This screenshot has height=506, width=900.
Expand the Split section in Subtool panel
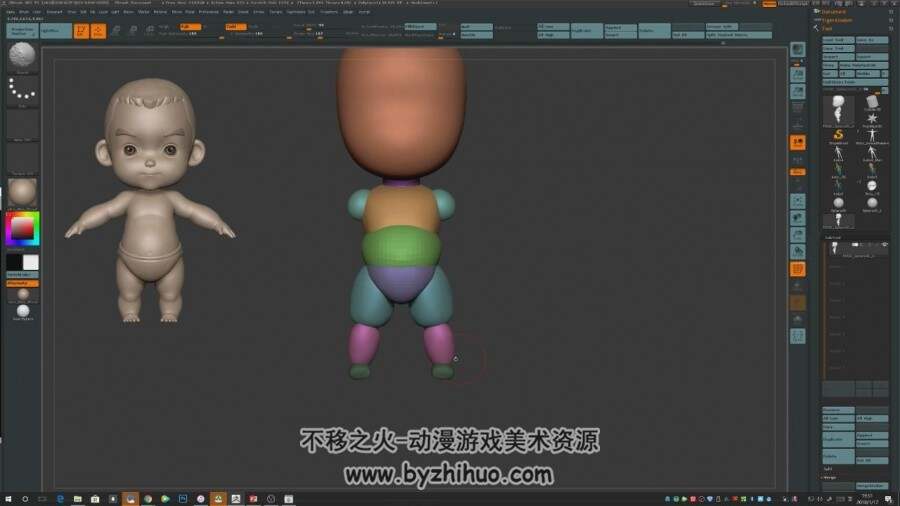click(828, 469)
